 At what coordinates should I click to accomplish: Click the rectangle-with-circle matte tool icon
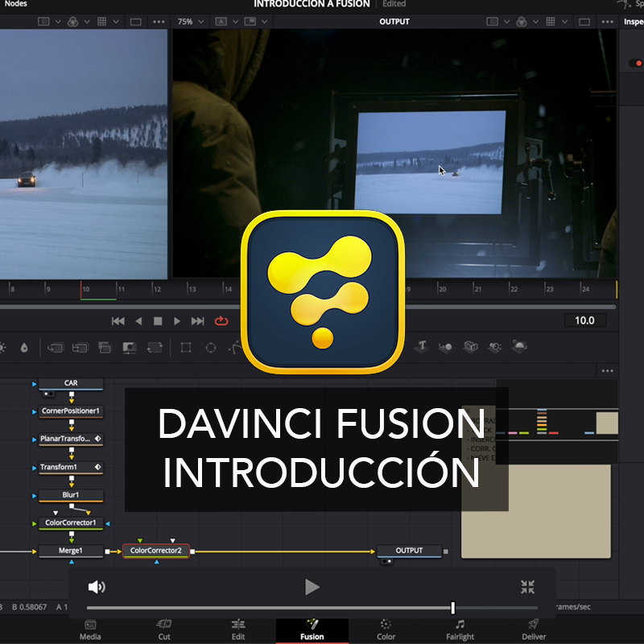click(130, 348)
